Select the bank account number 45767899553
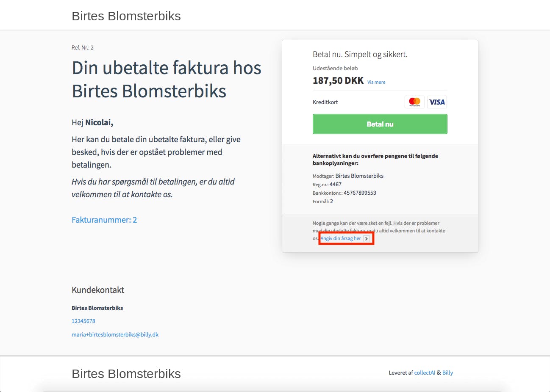This screenshot has height=392, width=550. pyautogui.click(x=360, y=193)
